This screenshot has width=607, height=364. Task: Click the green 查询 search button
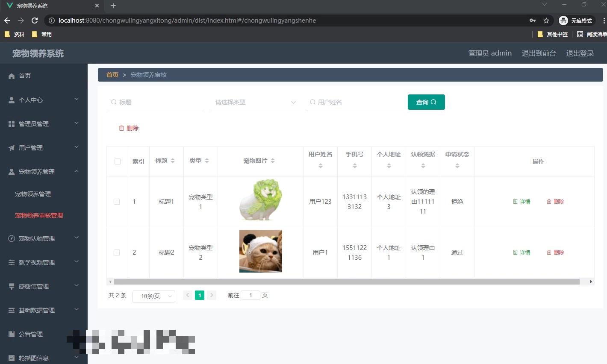tap(426, 102)
